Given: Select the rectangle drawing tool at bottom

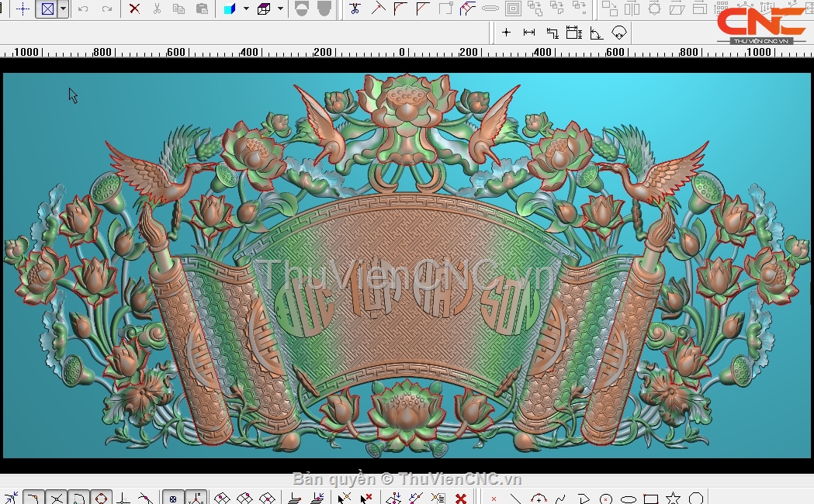Looking at the screenshot, I should point(651,499).
